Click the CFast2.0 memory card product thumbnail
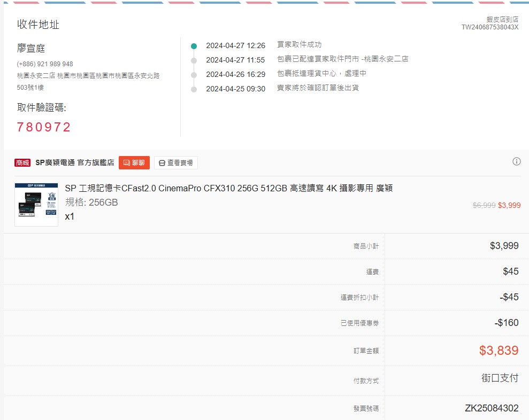This screenshot has width=529, height=420. [x=36, y=205]
